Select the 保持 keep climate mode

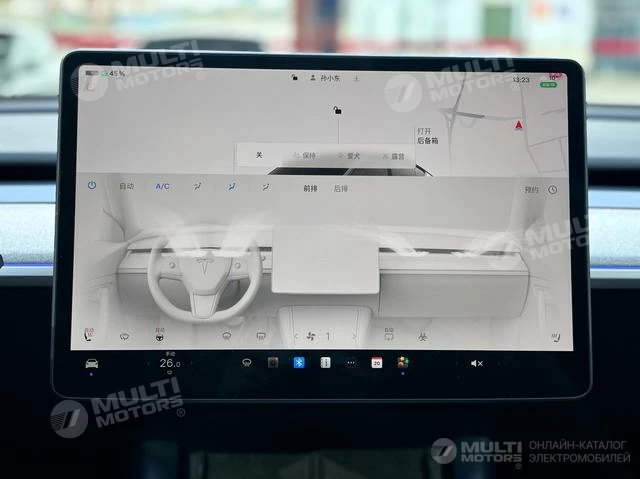click(305, 156)
